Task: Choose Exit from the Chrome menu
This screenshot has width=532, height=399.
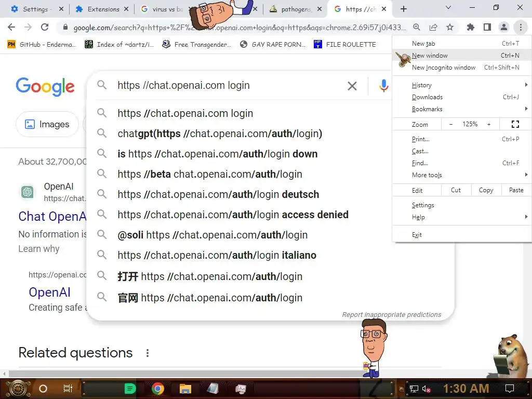Action: [462, 235]
